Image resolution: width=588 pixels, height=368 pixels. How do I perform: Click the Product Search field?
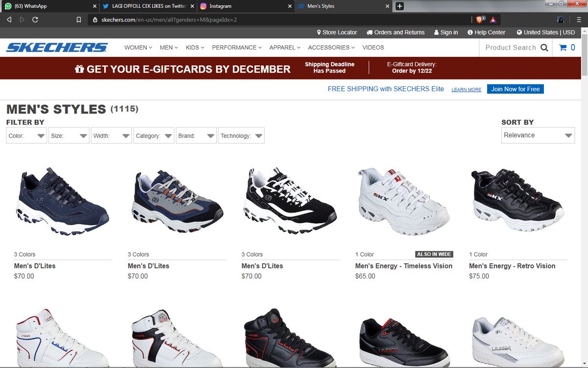point(510,48)
